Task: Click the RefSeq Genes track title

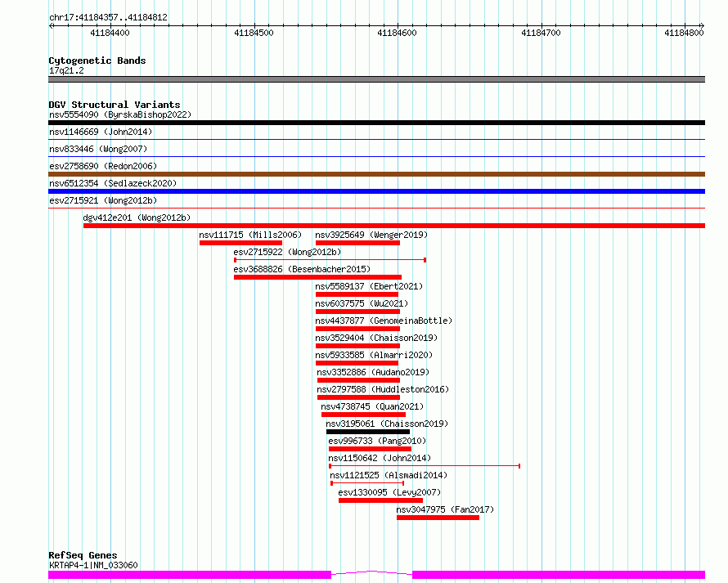Action: [x=83, y=555]
